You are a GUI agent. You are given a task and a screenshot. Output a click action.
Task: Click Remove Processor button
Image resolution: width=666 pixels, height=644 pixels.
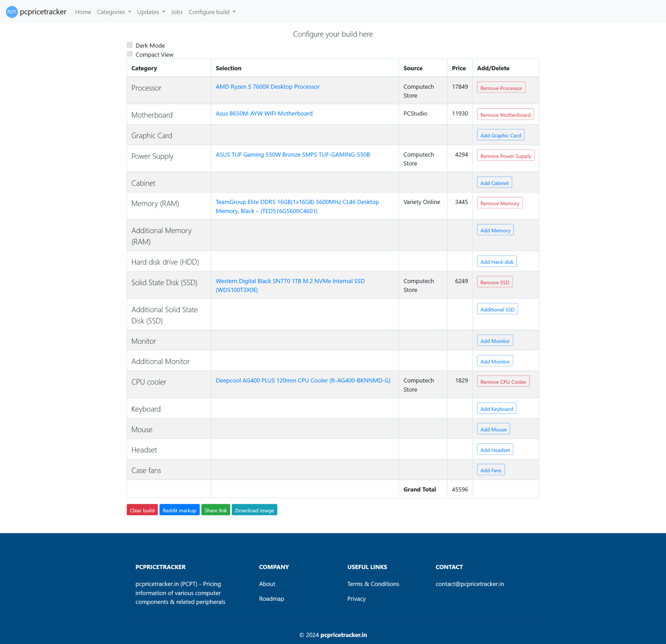point(501,87)
